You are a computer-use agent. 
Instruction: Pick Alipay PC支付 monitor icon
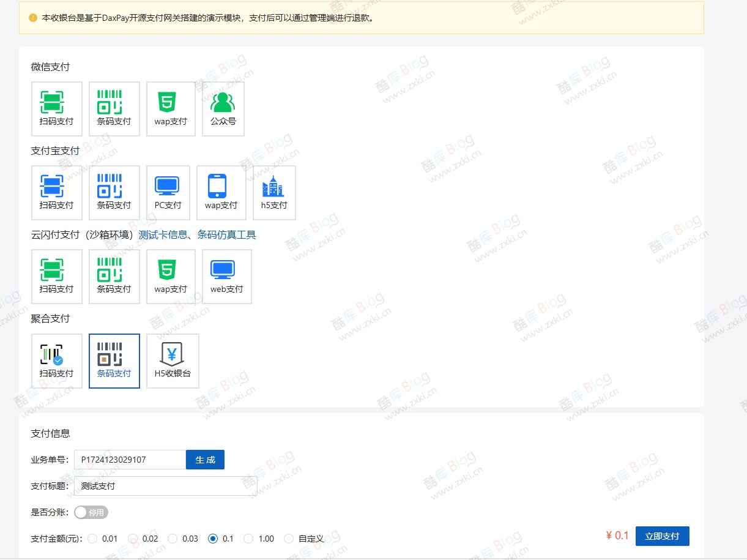coord(168,186)
